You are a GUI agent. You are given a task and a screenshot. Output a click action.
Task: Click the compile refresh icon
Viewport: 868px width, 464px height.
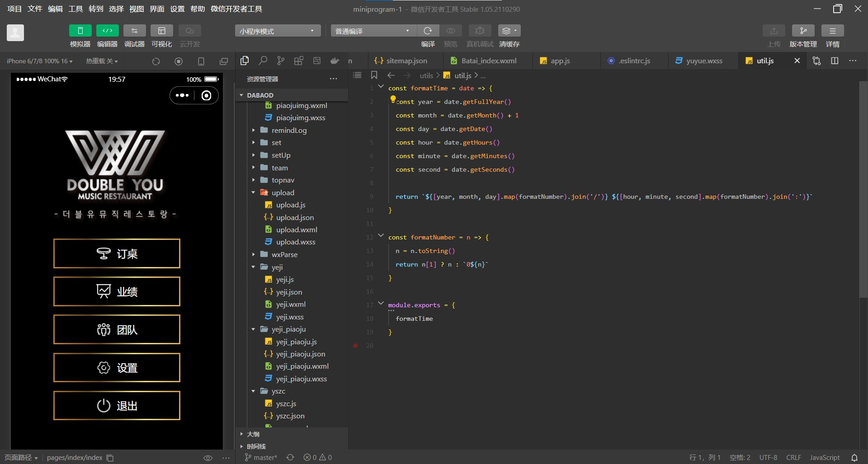pyautogui.click(x=428, y=31)
